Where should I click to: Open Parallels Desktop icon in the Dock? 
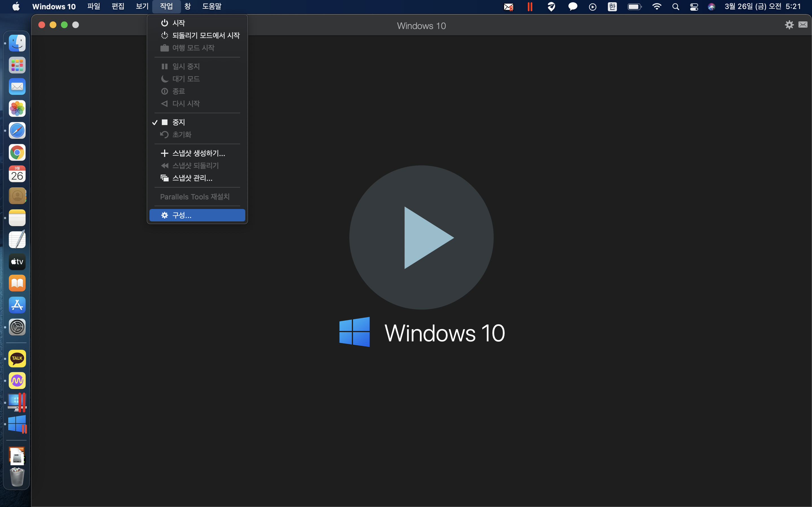coord(17,403)
